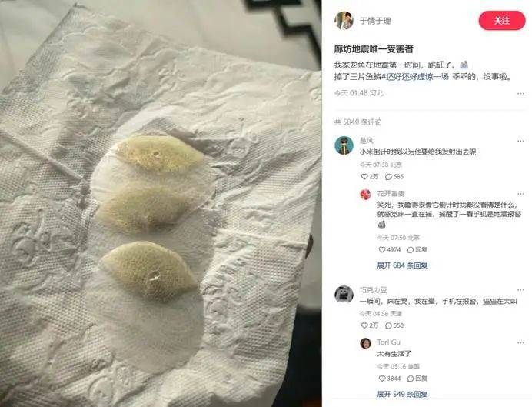Reply to Tori Gu's comment
This screenshot has height=407, width=532.
(x=417, y=378)
